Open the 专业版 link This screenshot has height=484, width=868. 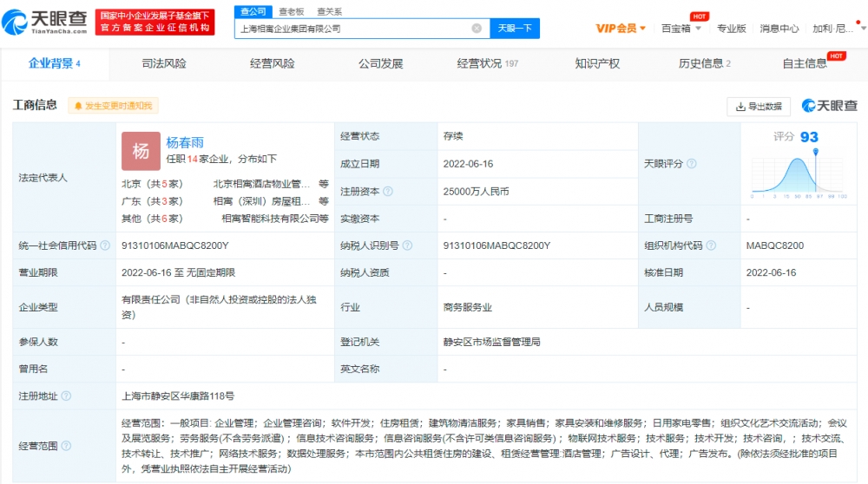tap(731, 29)
